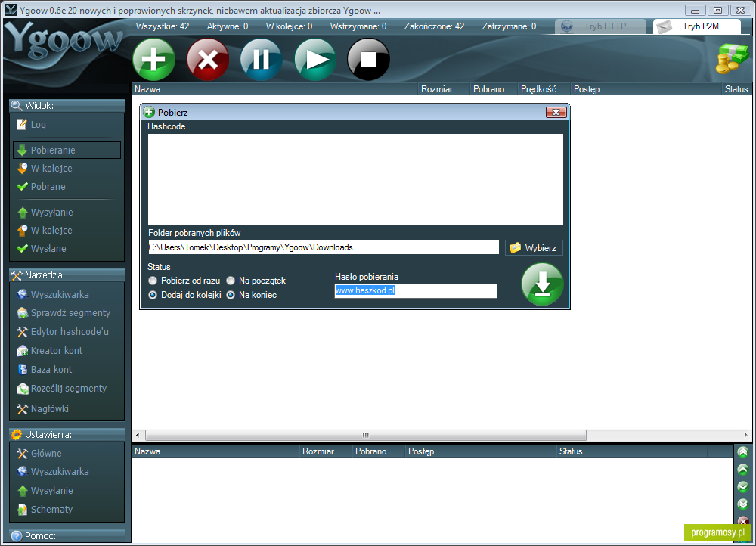Viewport: 756px width, 546px height.
Task: Launch Kreator kont
Action: click(49, 351)
